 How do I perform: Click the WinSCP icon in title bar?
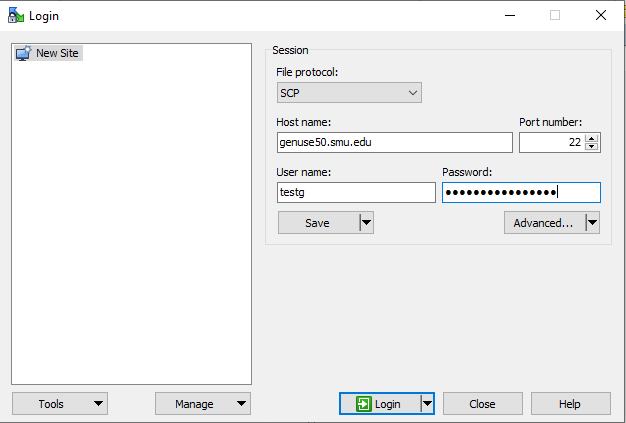[x=15, y=15]
